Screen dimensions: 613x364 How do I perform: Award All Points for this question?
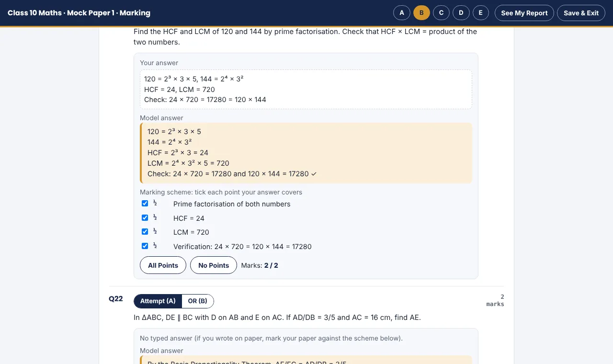click(x=163, y=265)
